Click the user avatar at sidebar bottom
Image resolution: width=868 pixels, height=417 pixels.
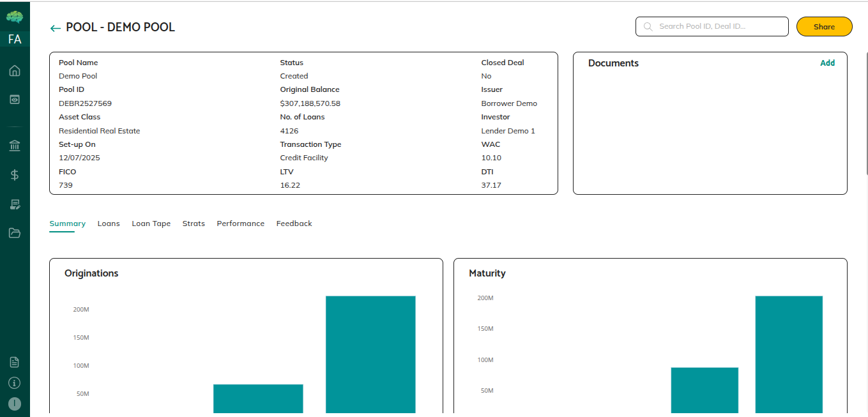pos(15,404)
